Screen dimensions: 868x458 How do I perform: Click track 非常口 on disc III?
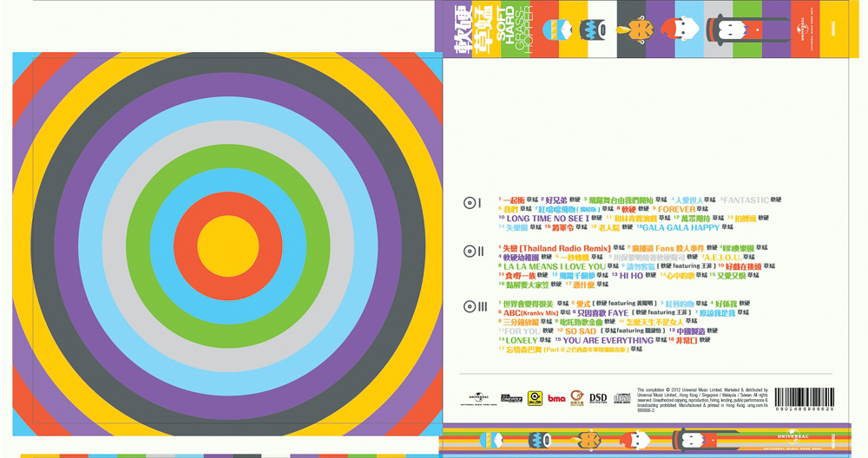(x=687, y=340)
